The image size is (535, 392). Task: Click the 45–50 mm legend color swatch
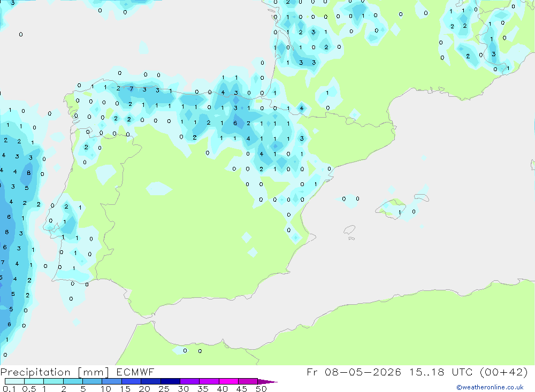click(x=248, y=381)
